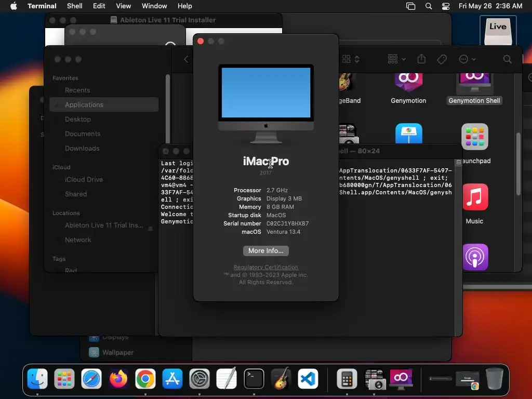Screen dimensions: 532x399
Task: Click Finder toolbar Share icon
Action: pos(421,59)
